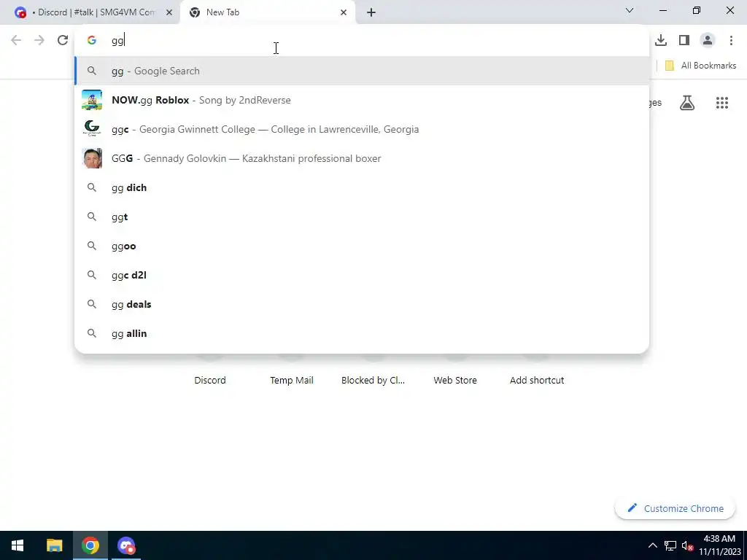This screenshot has height=560, width=747.
Task: Close the Discord tab
Action: coord(169,12)
